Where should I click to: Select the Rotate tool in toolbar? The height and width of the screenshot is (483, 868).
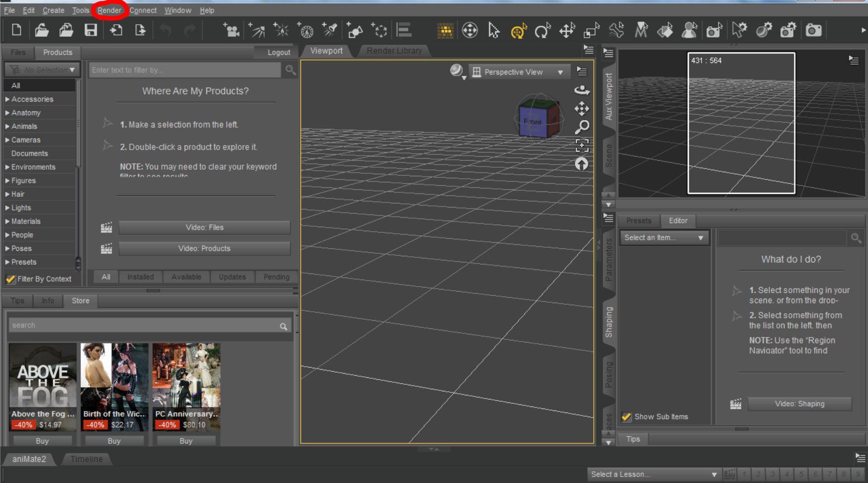point(542,31)
